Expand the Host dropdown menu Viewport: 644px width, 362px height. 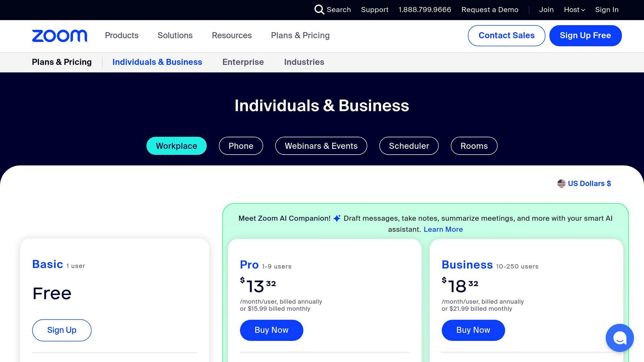point(574,10)
